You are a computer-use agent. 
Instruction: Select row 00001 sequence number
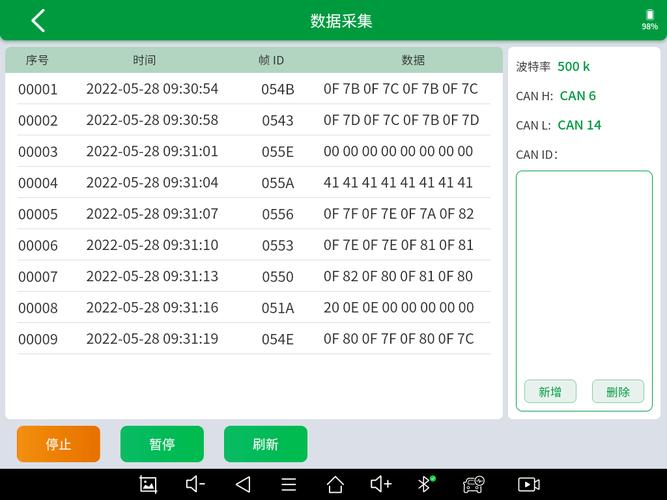[x=38, y=89]
